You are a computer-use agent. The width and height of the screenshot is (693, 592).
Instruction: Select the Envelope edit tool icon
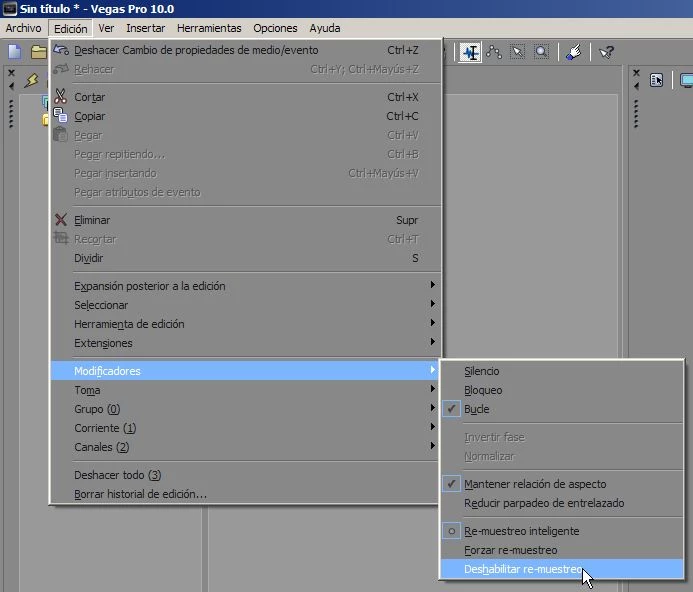(x=494, y=52)
